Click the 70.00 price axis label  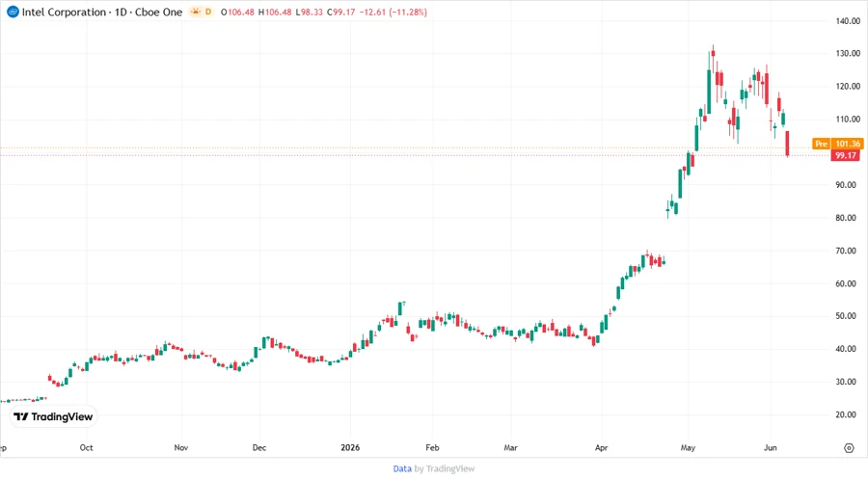847,251
